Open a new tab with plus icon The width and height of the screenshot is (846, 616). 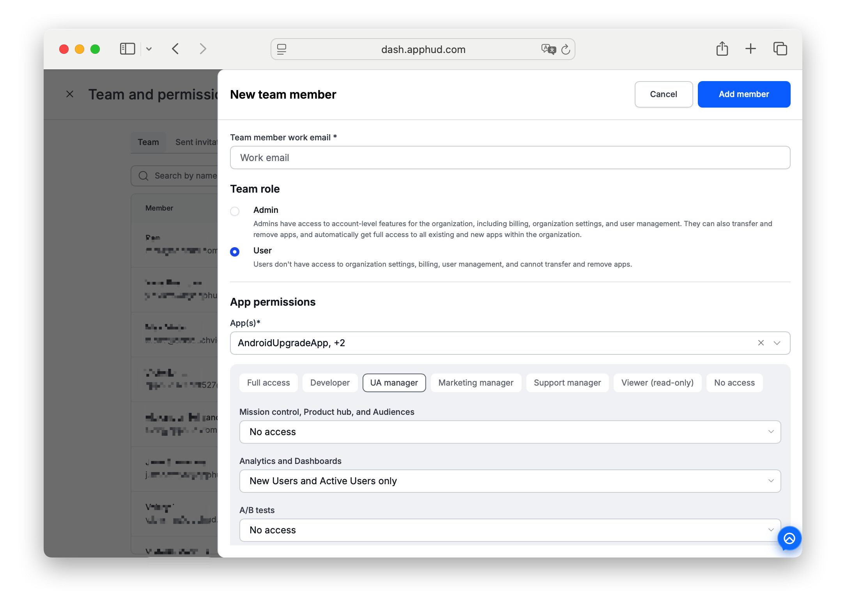750,49
